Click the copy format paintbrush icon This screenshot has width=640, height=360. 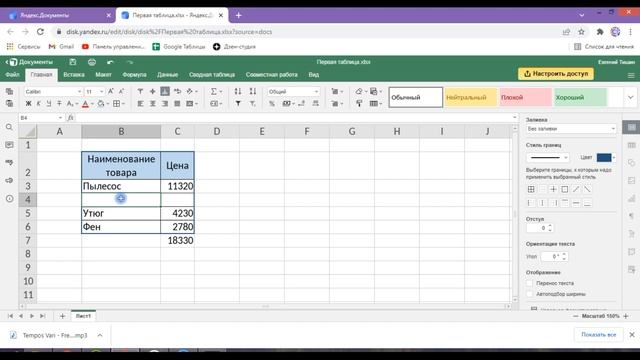359,104
